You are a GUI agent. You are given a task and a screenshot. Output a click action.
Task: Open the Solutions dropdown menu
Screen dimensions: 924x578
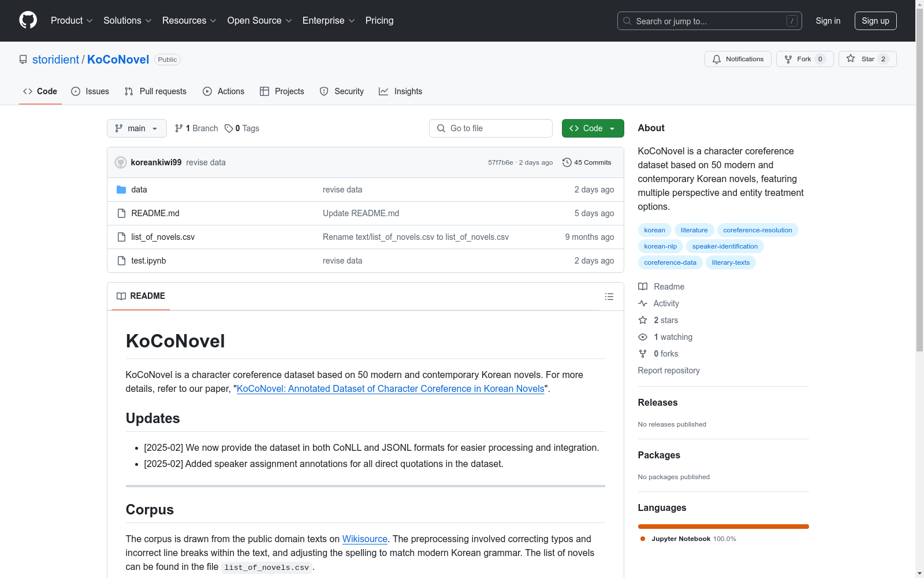point(128,21)
